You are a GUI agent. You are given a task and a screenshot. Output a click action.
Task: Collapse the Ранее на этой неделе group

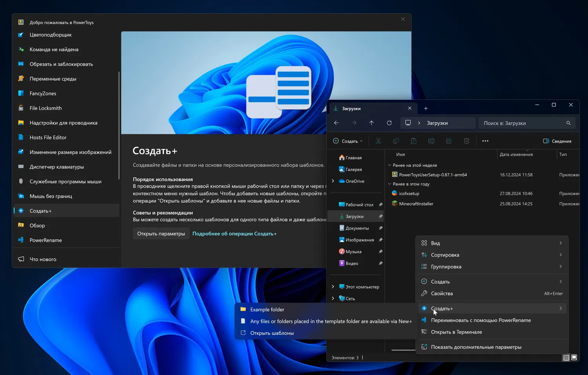tap(390, 165)
